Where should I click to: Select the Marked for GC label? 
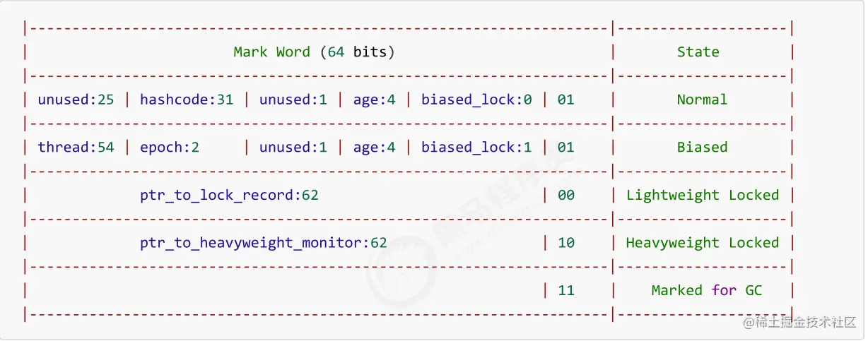[707, 290]
